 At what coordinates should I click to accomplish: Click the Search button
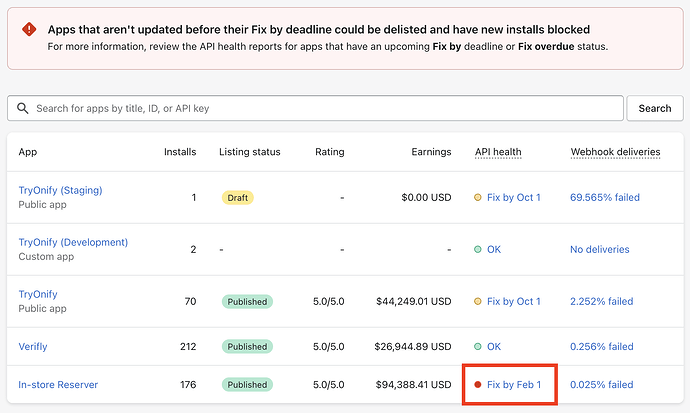point(655,108)
